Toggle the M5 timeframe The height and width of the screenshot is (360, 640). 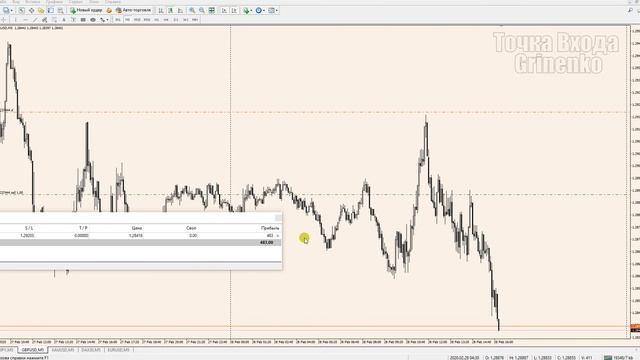127,20
